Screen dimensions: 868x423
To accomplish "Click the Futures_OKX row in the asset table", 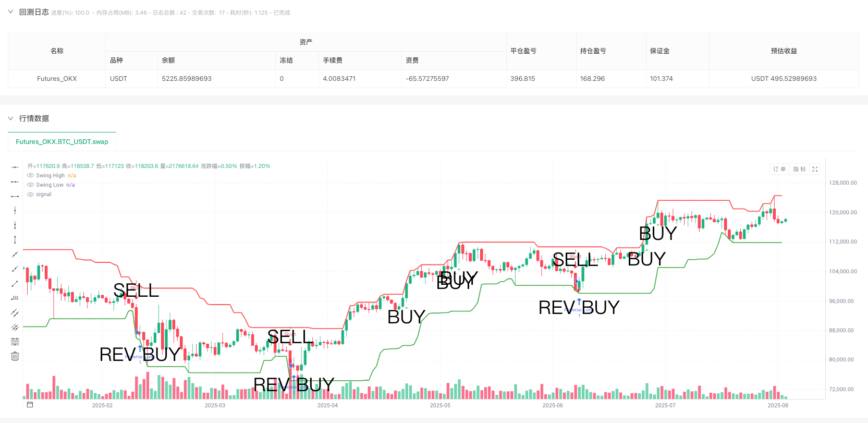I will pyautogui.click(x=57, y=79).
